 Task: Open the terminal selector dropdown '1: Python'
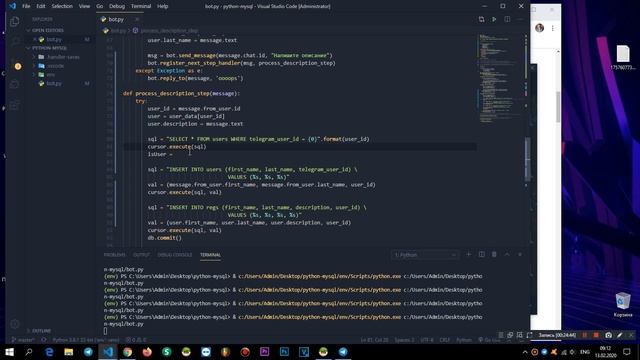pos(424,255)
